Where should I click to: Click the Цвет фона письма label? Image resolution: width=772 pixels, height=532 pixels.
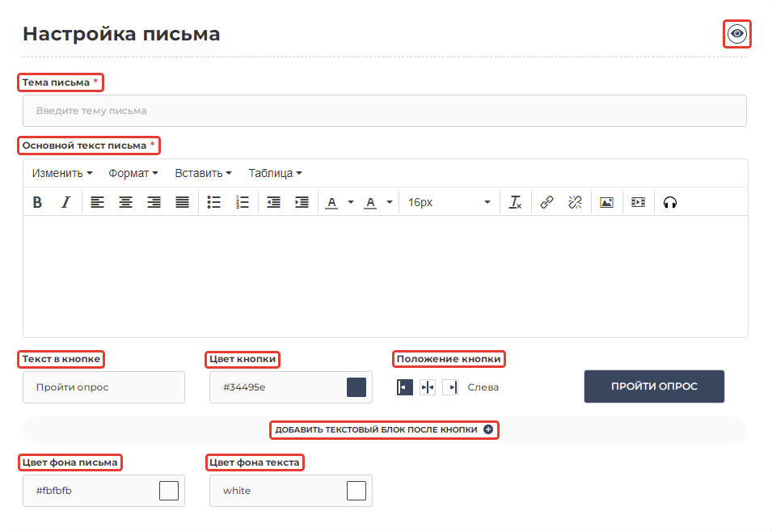(70, 462)
